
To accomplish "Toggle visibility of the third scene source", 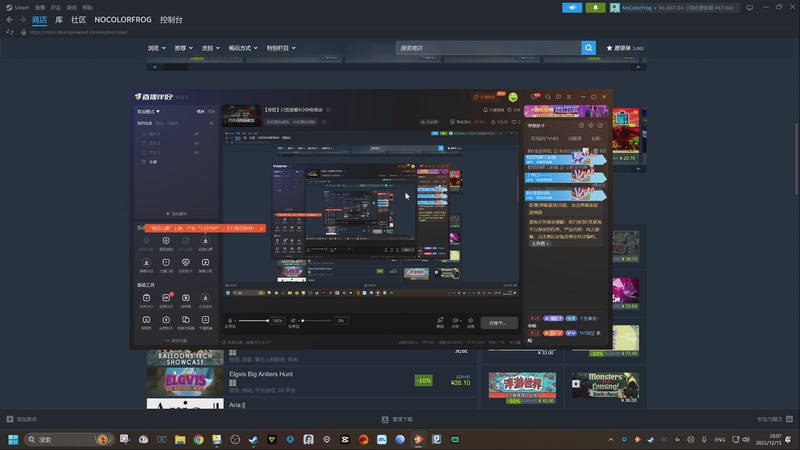I will tap(196, 152).
